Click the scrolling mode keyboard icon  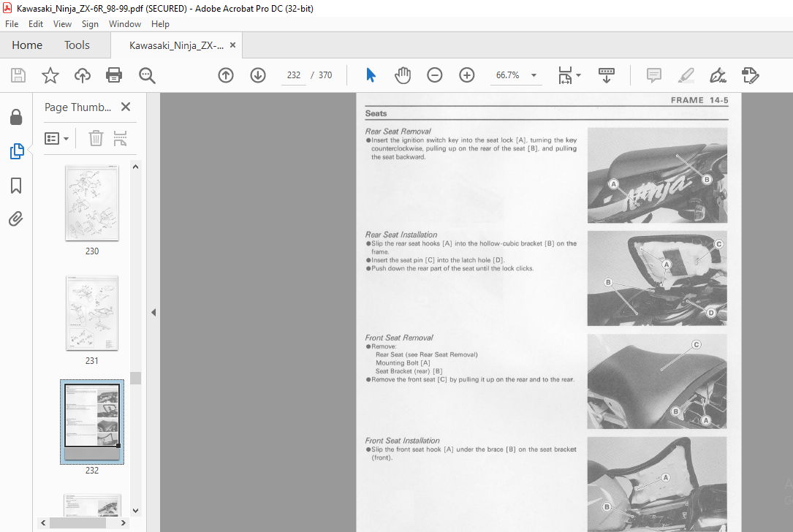607,75
